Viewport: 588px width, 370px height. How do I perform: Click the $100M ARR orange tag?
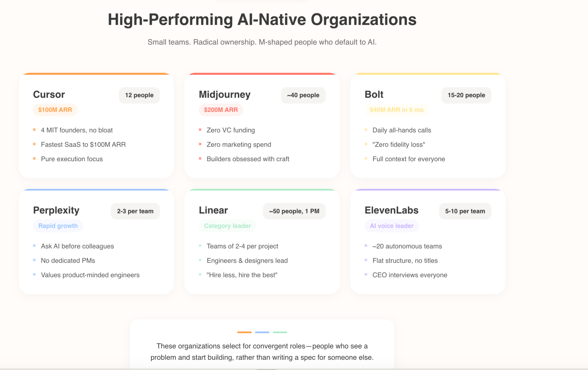[x=55, y=110]
